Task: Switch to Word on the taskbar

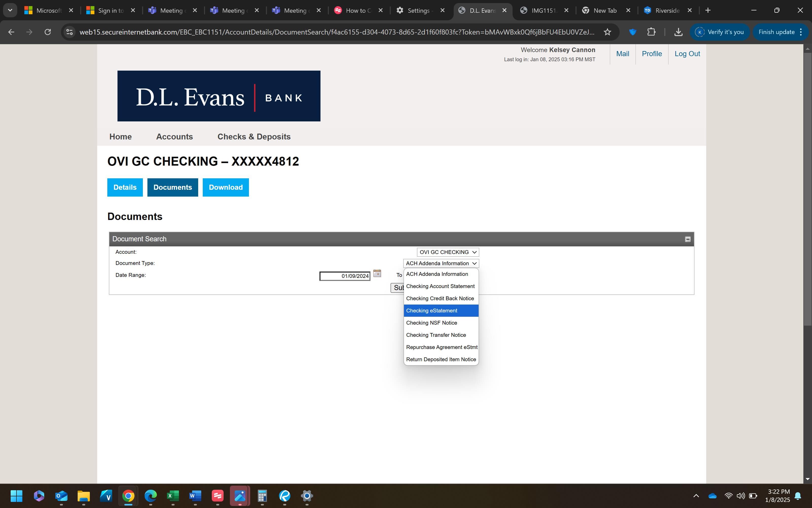Action: (195, 496)
